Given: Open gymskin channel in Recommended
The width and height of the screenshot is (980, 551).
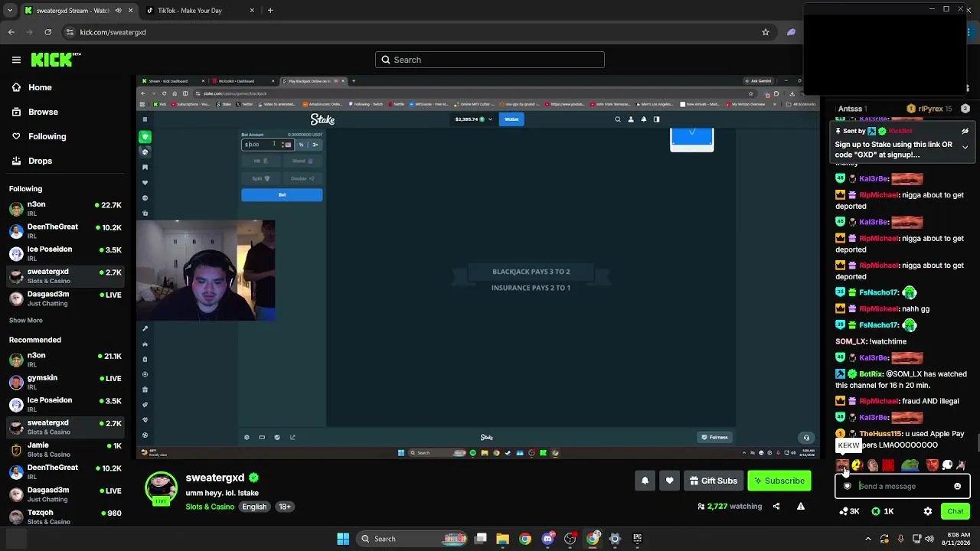Looking at the screenshot, I should [65, 382].
